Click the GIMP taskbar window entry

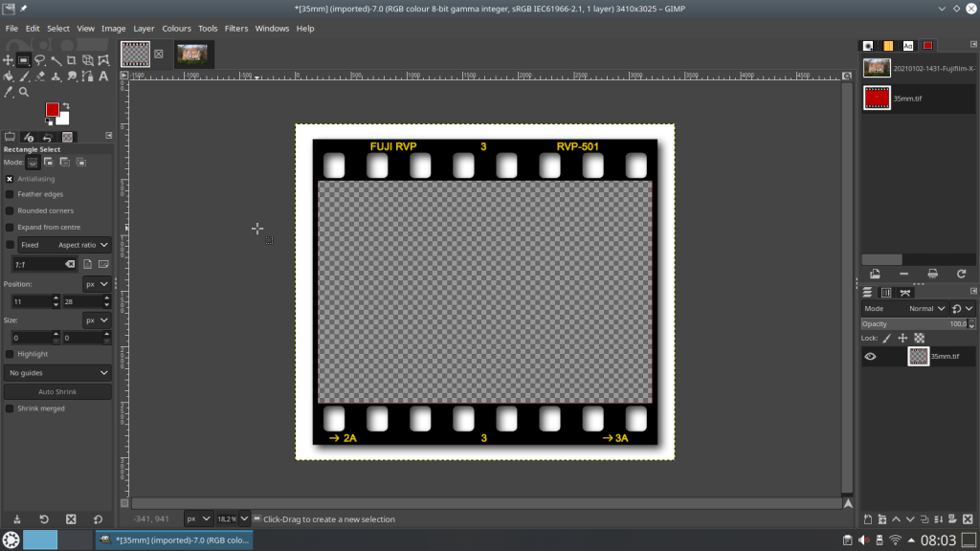(x=174, y=540)
